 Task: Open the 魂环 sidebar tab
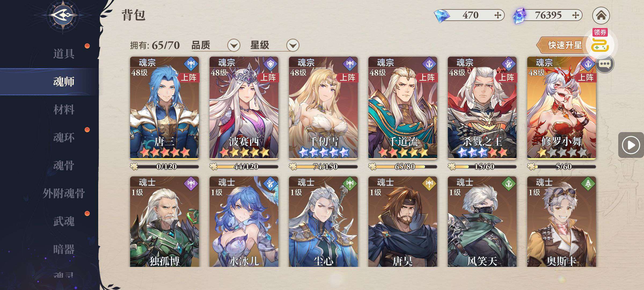pos(64,137)
